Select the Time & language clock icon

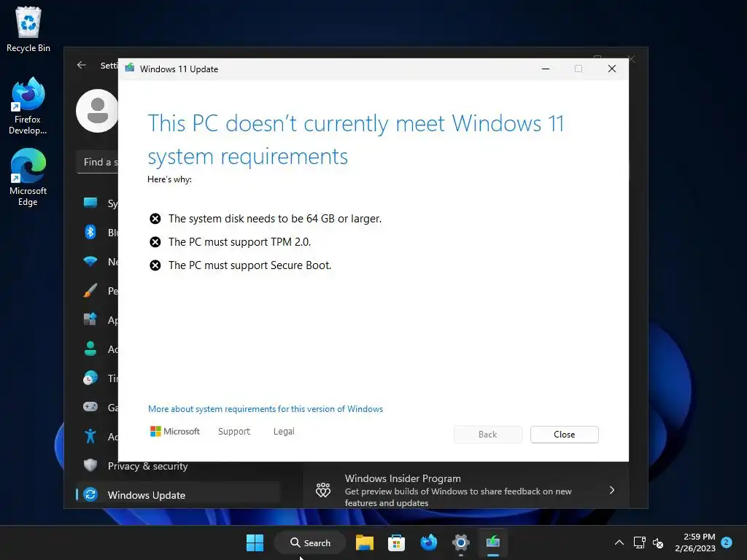point(90,378)
